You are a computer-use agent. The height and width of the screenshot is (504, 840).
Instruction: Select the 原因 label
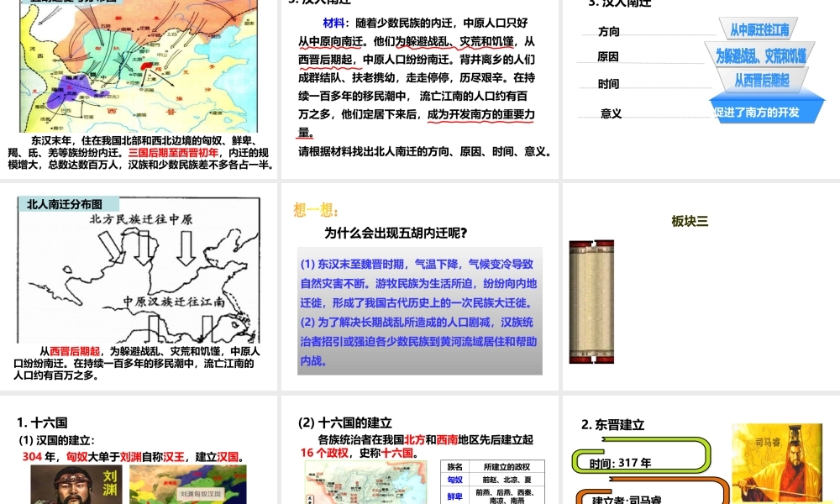608,57
